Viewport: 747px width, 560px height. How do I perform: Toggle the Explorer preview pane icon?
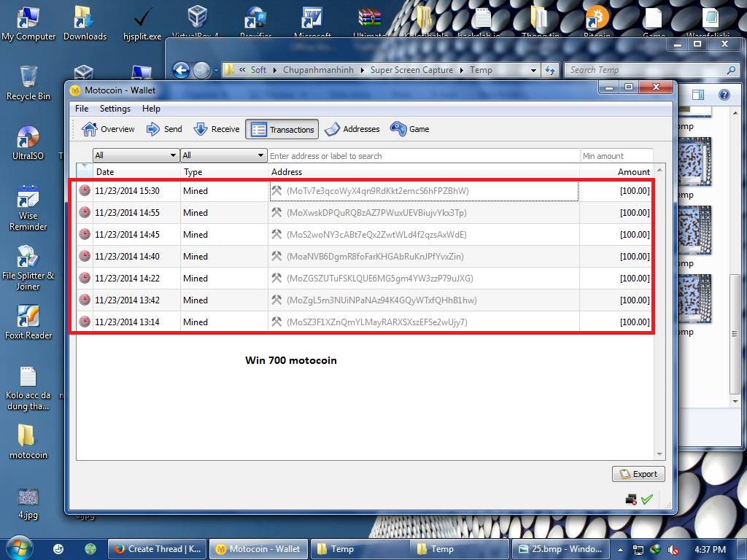pyautogui.click(x=698, y=95)
